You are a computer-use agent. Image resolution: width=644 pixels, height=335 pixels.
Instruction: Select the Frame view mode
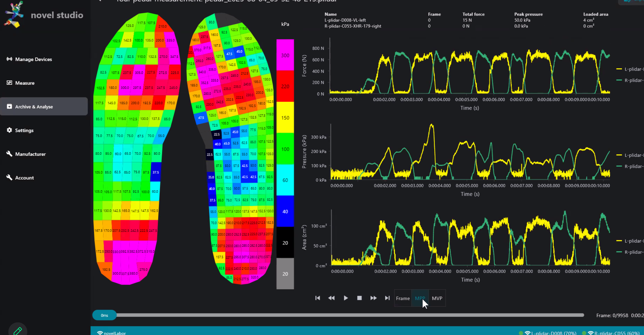pos(403,298)
